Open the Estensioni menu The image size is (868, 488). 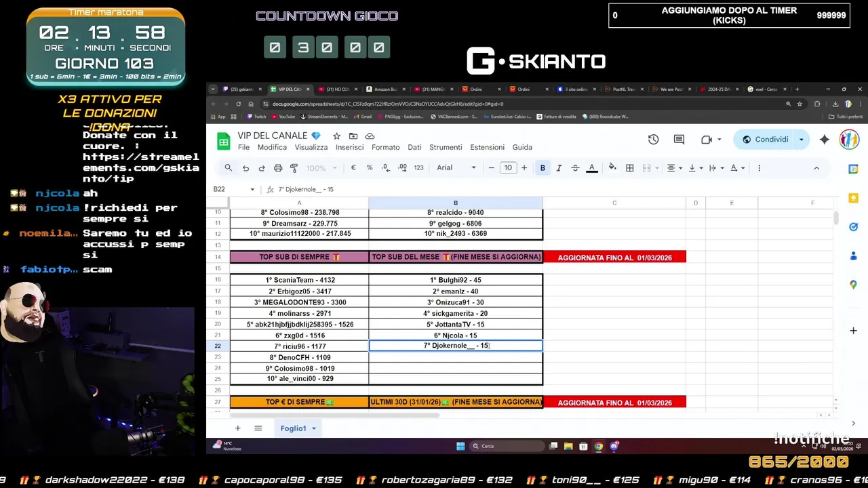tap(487, 147)
